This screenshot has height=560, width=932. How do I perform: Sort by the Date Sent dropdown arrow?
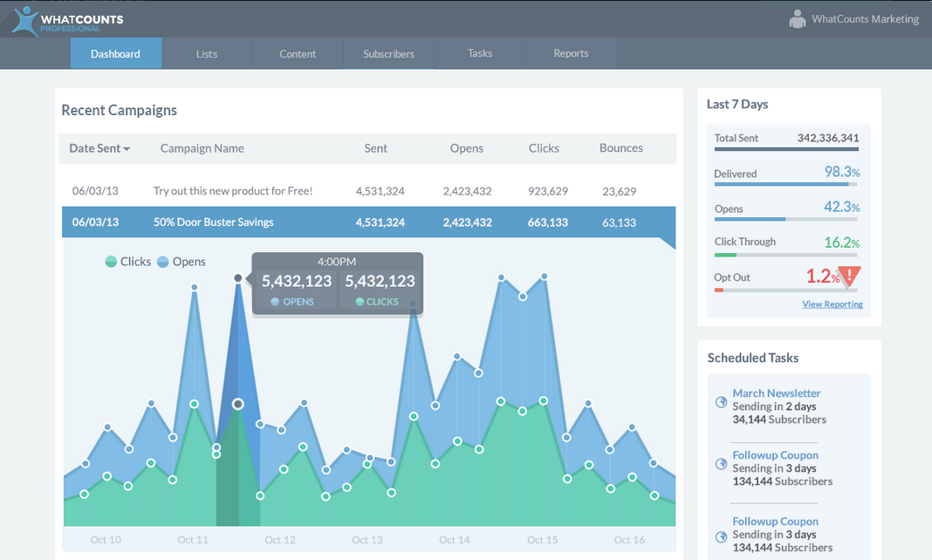click(127, 149)
